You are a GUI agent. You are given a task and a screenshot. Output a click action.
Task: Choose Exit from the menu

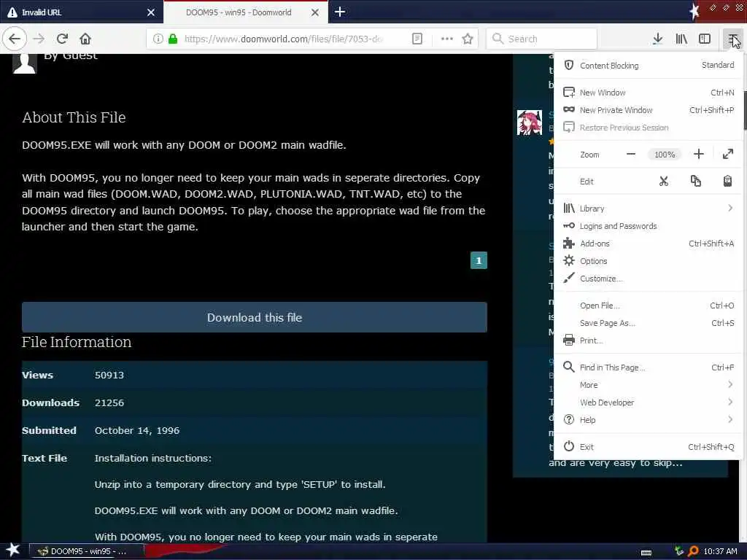pos(649,447)
